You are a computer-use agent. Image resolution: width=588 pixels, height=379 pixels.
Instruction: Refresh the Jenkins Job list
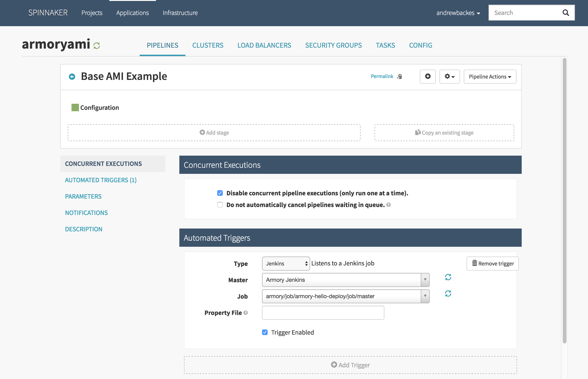tap(448, 294)
